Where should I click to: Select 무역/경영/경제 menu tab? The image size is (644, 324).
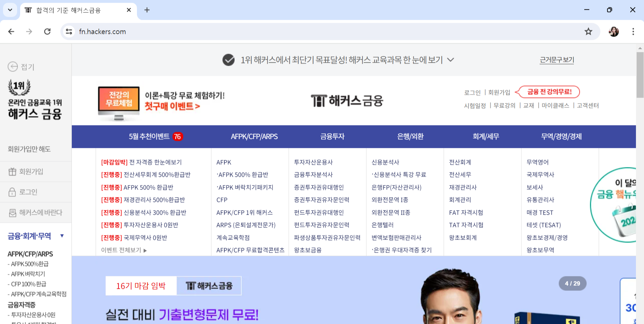point(561,137)
